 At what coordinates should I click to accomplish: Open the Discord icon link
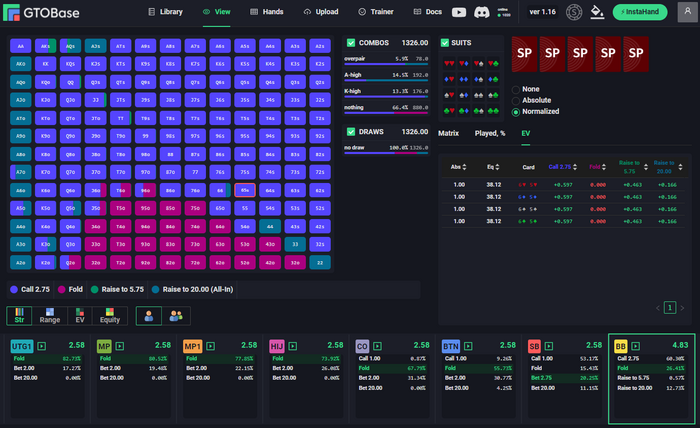[x=481, y=12]
